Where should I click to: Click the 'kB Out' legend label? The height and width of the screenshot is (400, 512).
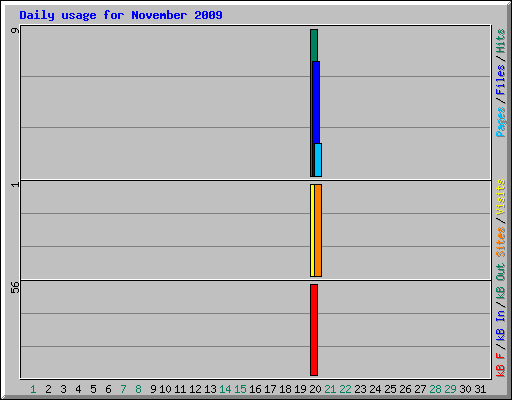click(x=501, y=281)
